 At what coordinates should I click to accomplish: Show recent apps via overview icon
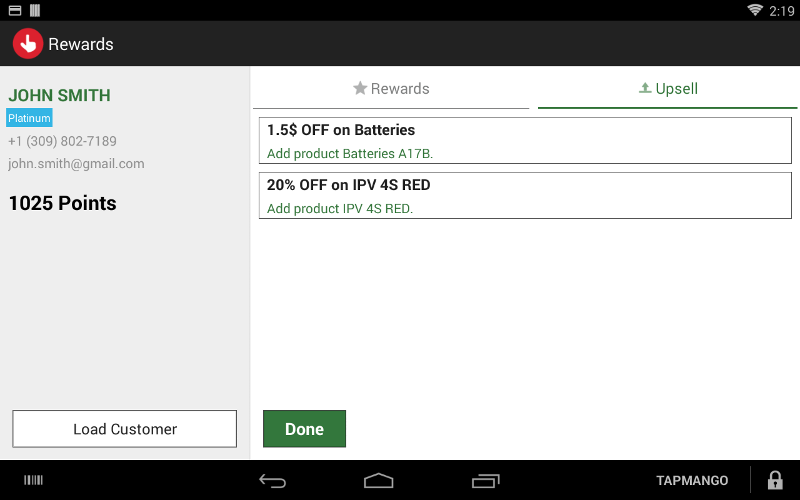485,481
